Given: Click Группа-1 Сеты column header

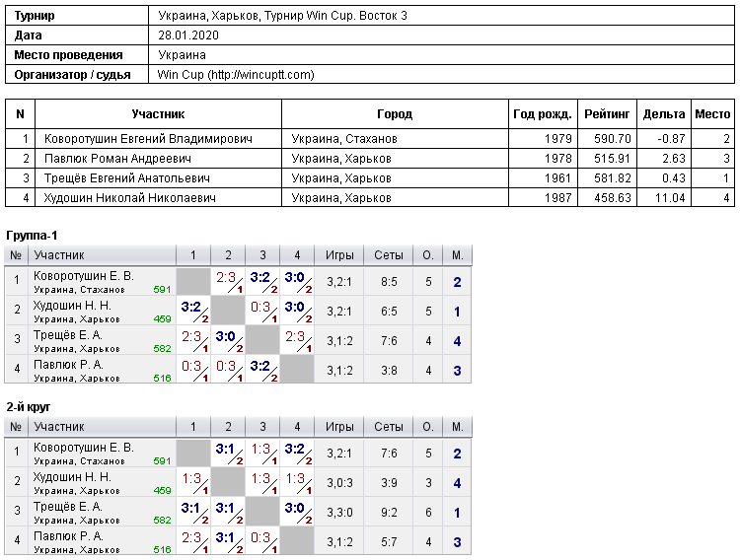Looking at the screenshot, I should [389, 255].
